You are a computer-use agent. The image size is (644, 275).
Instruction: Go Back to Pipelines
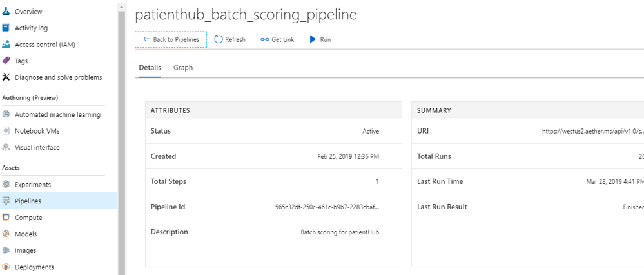point(171,39)
